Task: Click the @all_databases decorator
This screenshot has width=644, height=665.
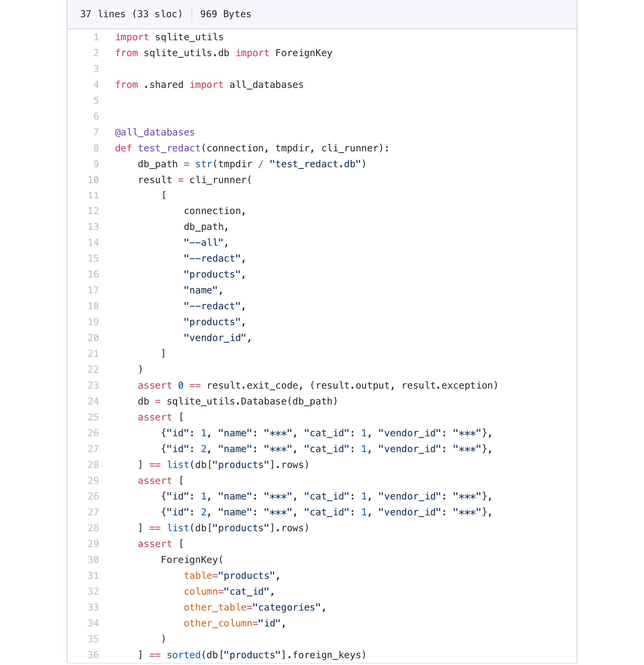Action: click(154, 132)
